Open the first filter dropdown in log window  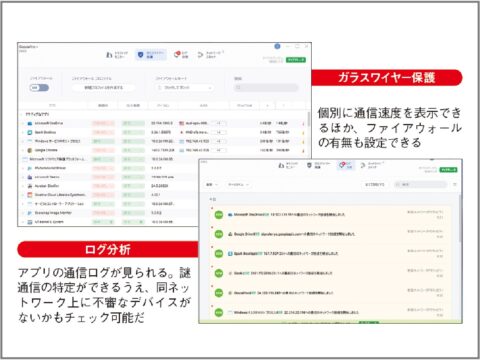click(x=212, y=184)
